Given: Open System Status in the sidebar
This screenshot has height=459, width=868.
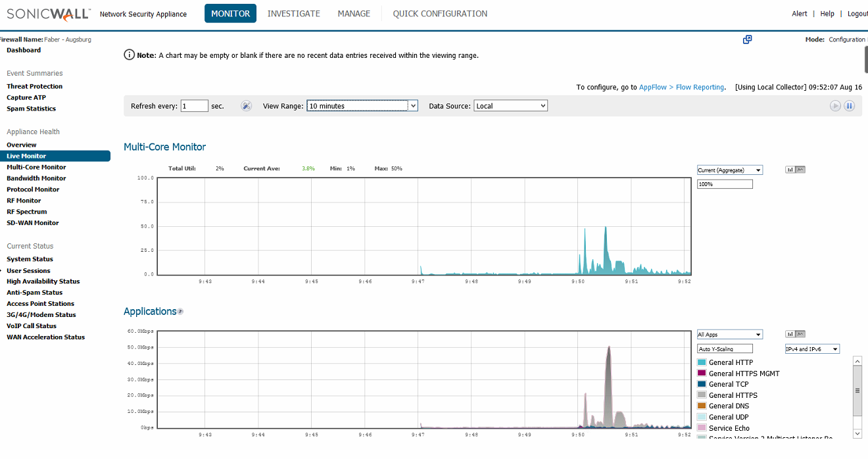Looking at the screenshot, I should click(30, 259).
